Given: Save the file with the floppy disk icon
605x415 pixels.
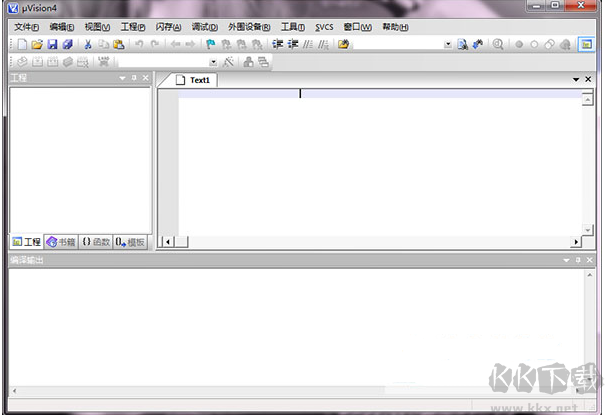Looking at the screenshot, I should point(52,45).
